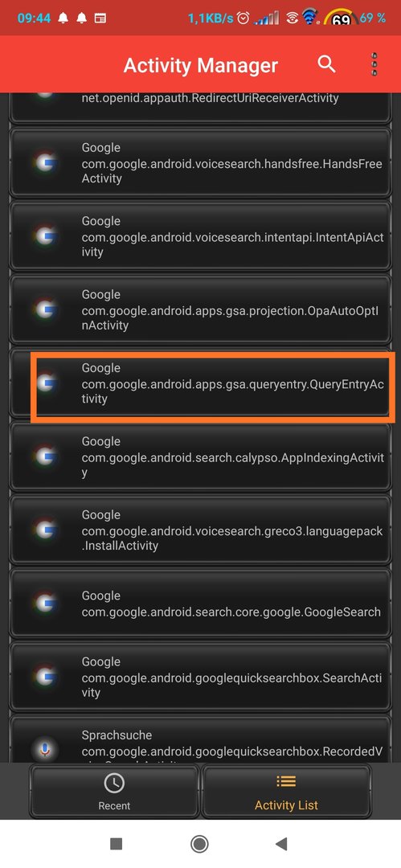Open the search magnifier icon

[326, 65]
